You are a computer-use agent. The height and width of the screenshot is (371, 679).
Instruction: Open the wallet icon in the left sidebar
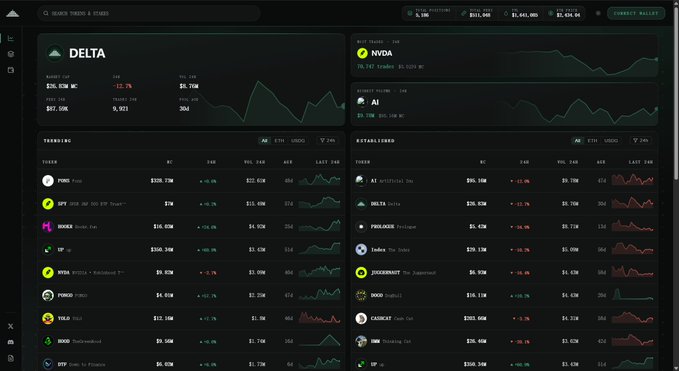[x=11, y=70]
